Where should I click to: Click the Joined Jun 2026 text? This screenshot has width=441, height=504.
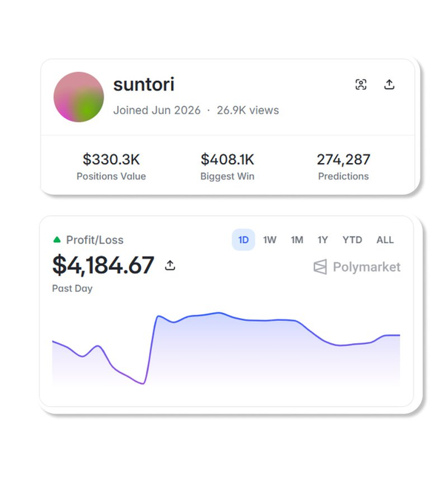pos(157,110)
